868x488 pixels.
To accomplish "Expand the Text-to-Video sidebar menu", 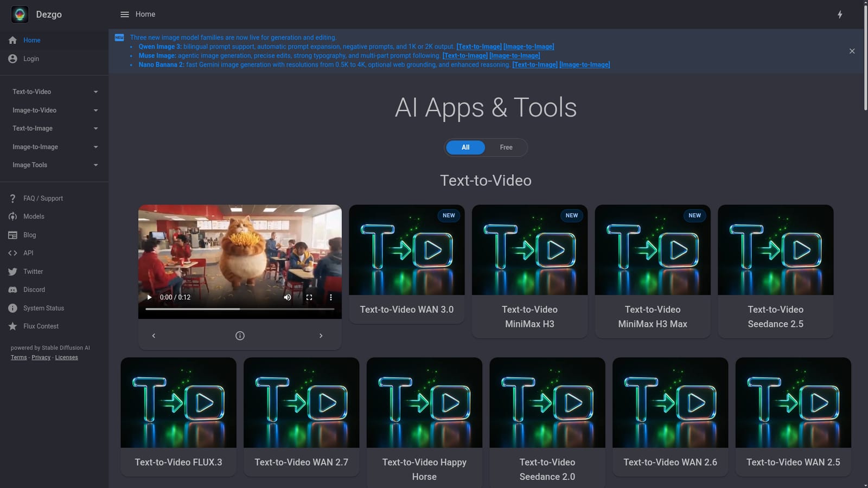I will point(54,92).
